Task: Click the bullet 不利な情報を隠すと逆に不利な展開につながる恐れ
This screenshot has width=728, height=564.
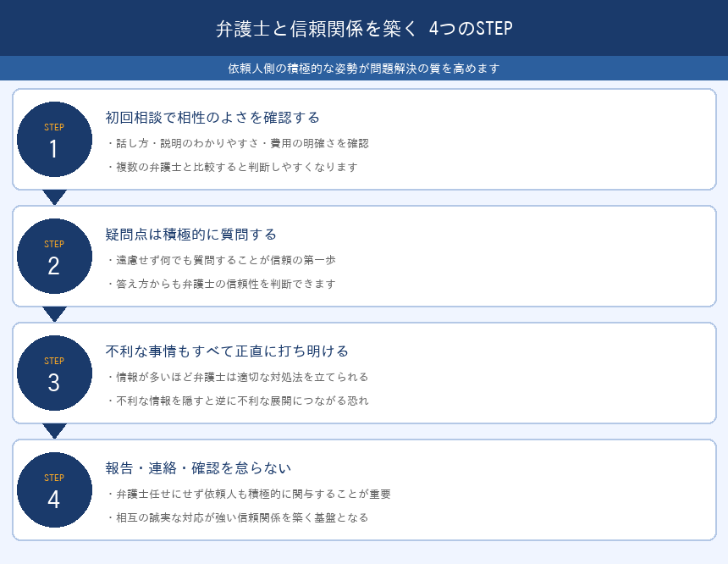Action: 238,401
